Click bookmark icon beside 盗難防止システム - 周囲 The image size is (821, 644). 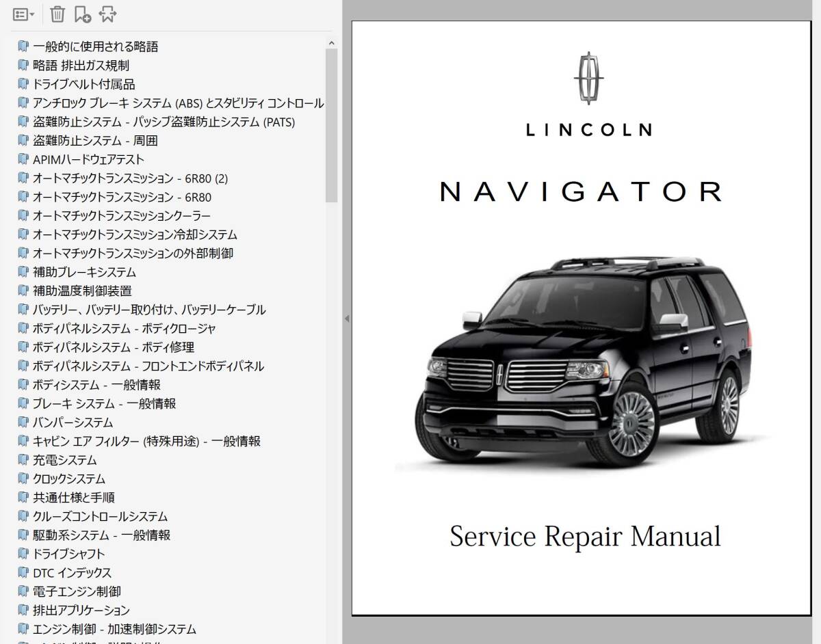(x=23, y=141)
